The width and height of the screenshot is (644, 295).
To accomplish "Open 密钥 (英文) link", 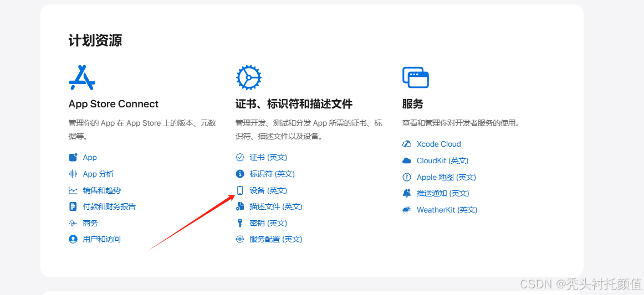I will pyautogui.click(x=268, y=223).
